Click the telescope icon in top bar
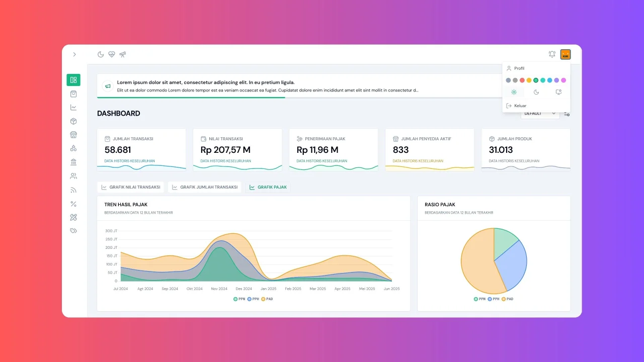Viewport: 644px width, 362px height. pos(123,54)
